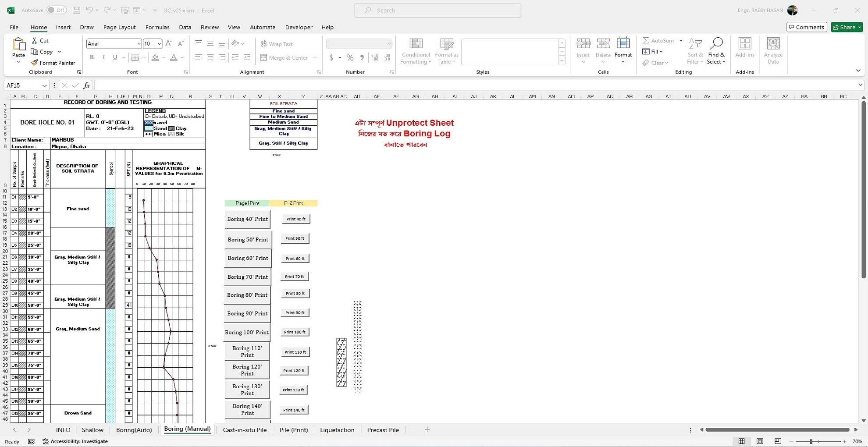The width and height of the screenshot is (868, 447).
Task: Open the font name dropdown
Action: click(x=139, y=44)
